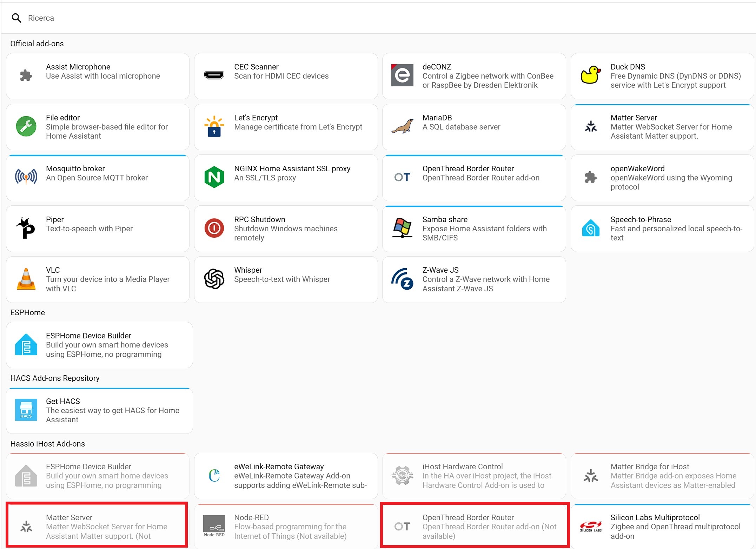Viewport: 756px width, 549px height.
Task: Click the NGINX green hexagon icon
Action: [x=214, y=177]
